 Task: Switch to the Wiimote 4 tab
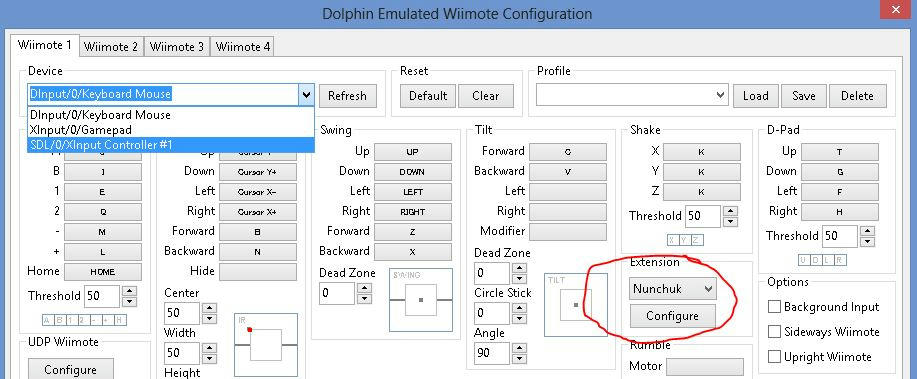point(243,47)
